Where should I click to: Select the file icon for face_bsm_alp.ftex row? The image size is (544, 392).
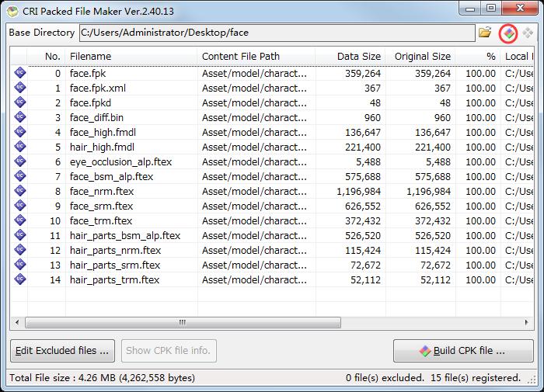[x=20, y=176]
